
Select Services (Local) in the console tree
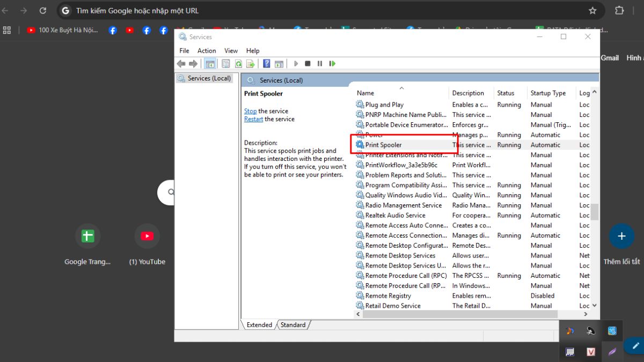(204, 78)
